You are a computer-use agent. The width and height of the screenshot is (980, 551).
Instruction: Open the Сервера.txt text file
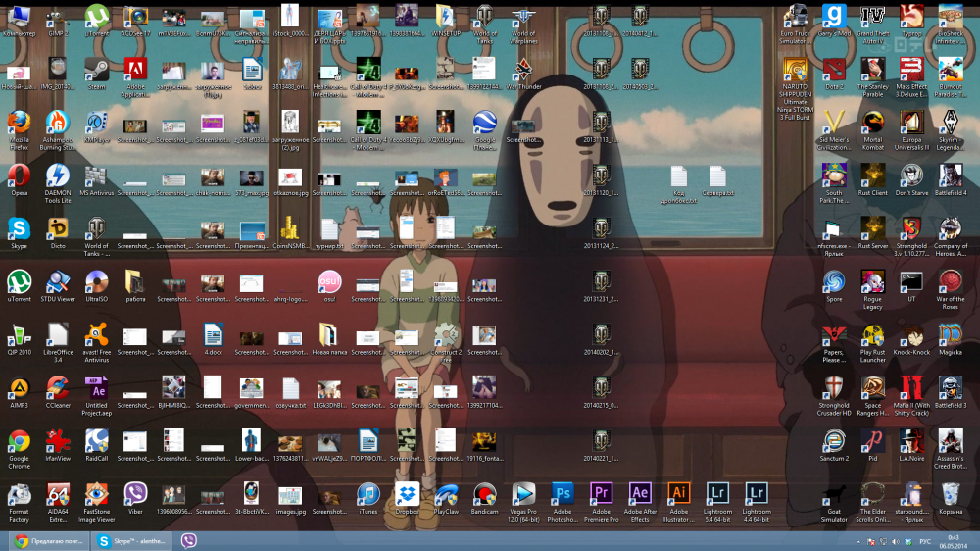pyautogui.click(x=717, y=180)
